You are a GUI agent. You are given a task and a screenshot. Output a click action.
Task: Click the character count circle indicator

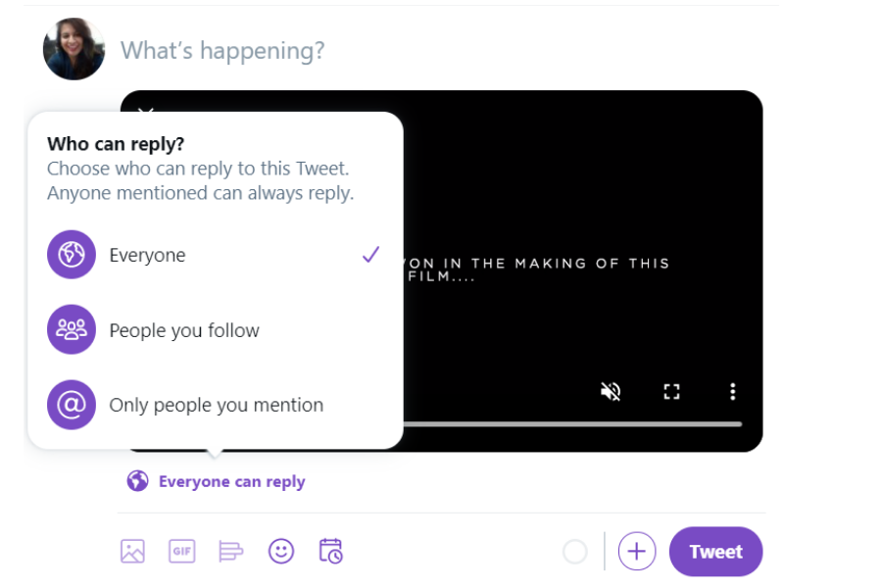tap(575, 552)
